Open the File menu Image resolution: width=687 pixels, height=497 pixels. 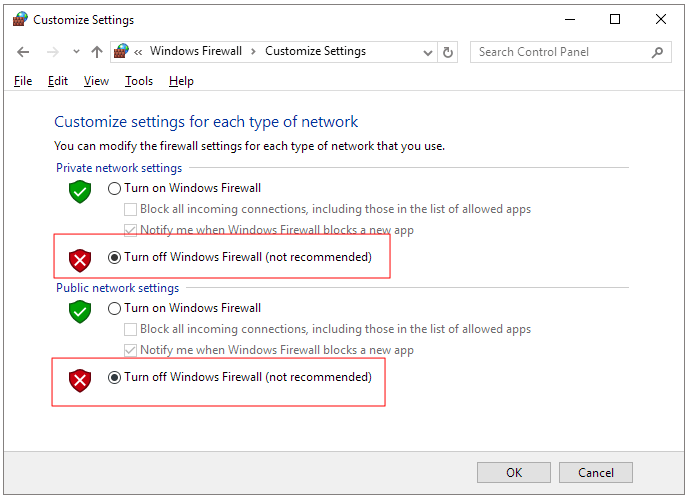(23, 81)
